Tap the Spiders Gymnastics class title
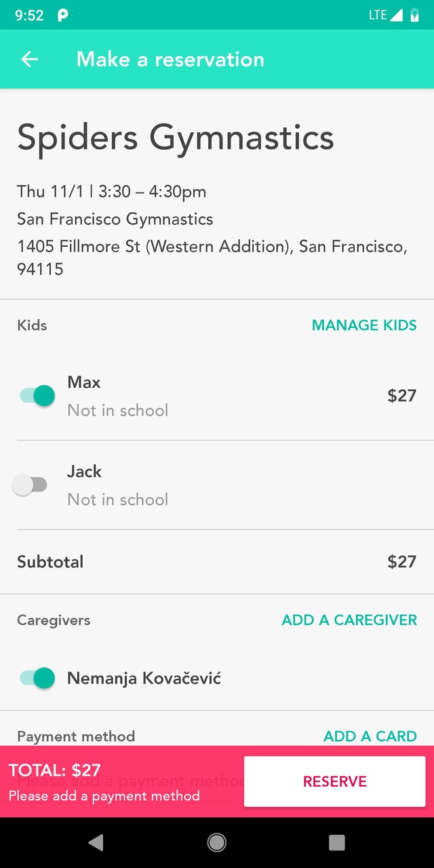Viewport: 434px width, 868px height. (176, 137)
